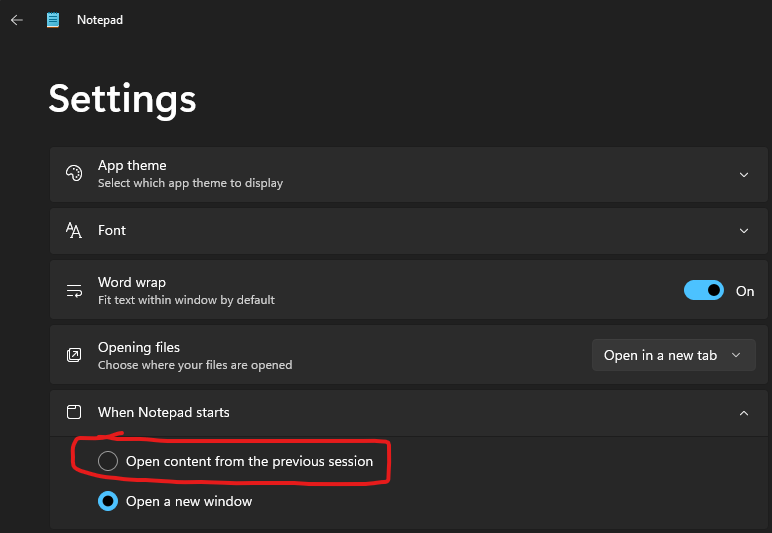The height and width of the screenshot is (533, 772).
Task: Click the Font letters icon
Action: pos(74,230)
